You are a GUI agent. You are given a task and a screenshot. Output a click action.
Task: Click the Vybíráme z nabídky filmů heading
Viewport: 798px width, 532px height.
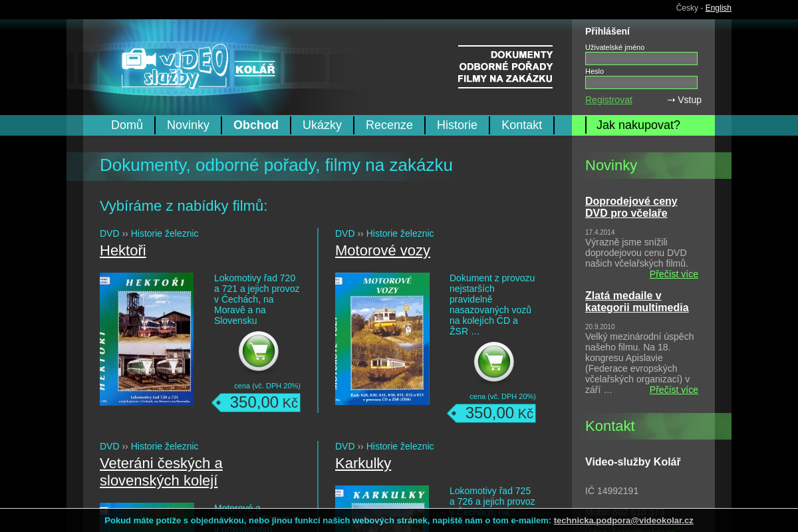click(x=184, y=206)
